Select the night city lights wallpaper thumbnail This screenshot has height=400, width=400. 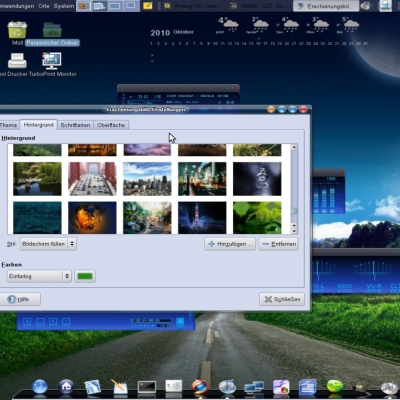pos(202,179)
